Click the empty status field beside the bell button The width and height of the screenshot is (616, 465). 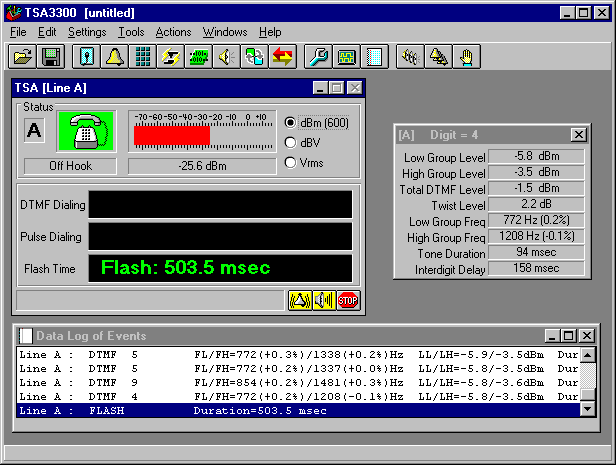coord(150,301)
